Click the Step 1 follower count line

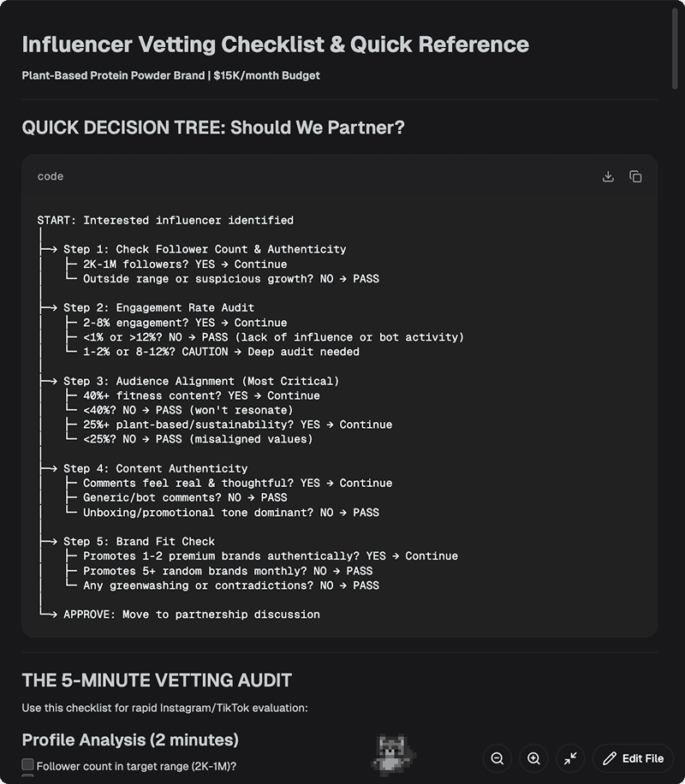[x=205, y=249]
